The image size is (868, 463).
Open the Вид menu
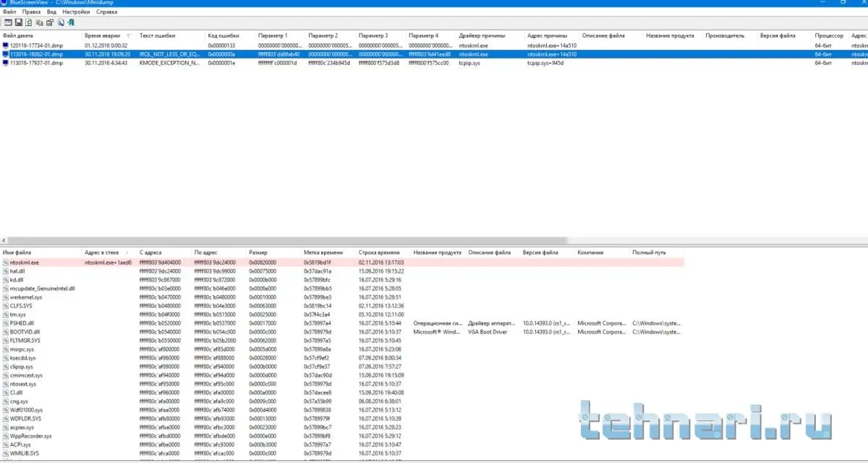coord(51,12)
